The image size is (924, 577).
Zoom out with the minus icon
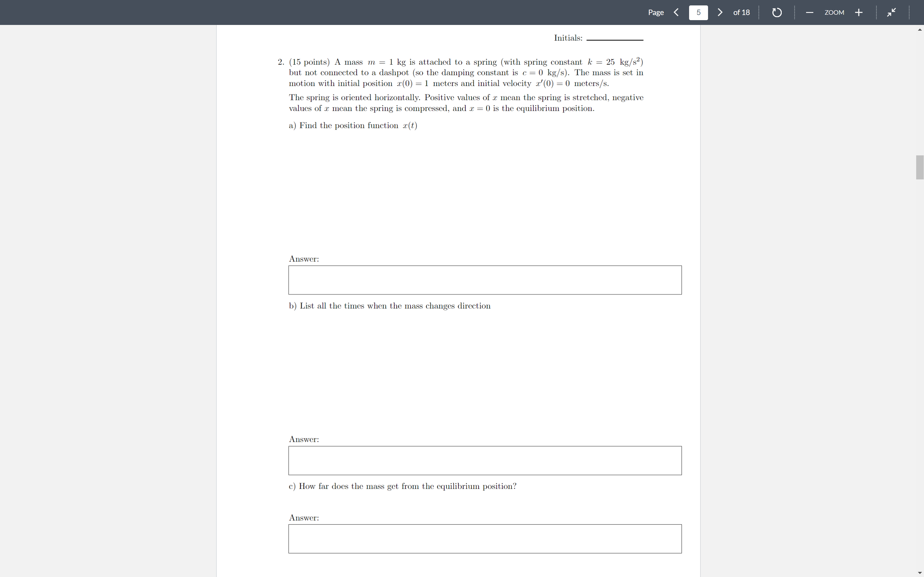809,13
